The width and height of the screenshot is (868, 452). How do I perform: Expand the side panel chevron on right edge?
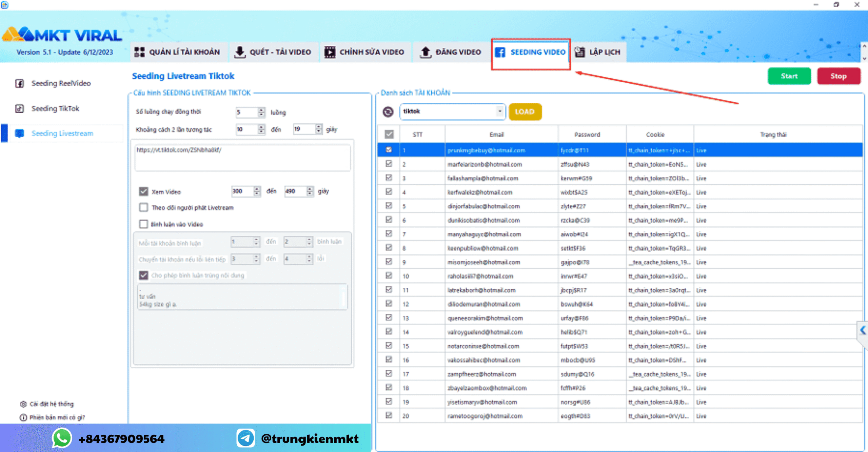coord(863,330)
